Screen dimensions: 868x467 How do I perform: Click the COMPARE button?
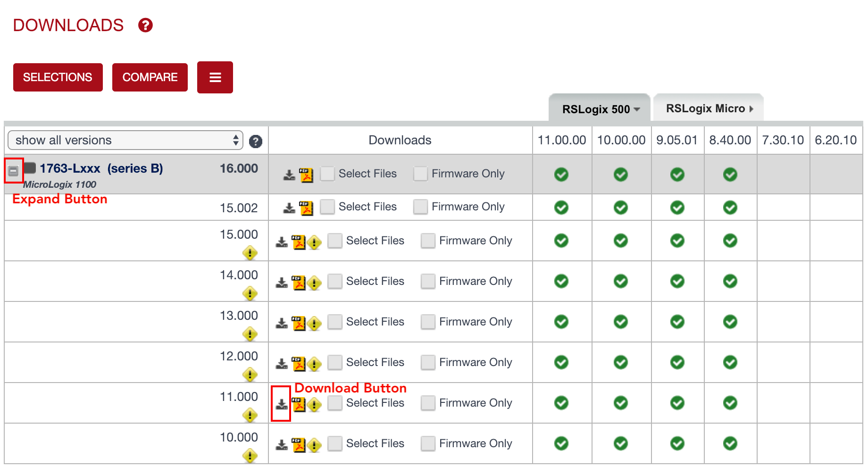pos(150,77)
